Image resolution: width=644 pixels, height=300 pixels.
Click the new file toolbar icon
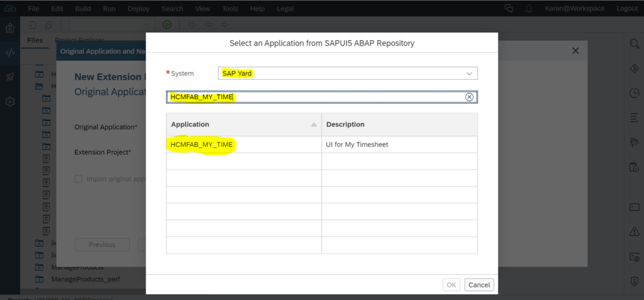(x=33, y=25)
